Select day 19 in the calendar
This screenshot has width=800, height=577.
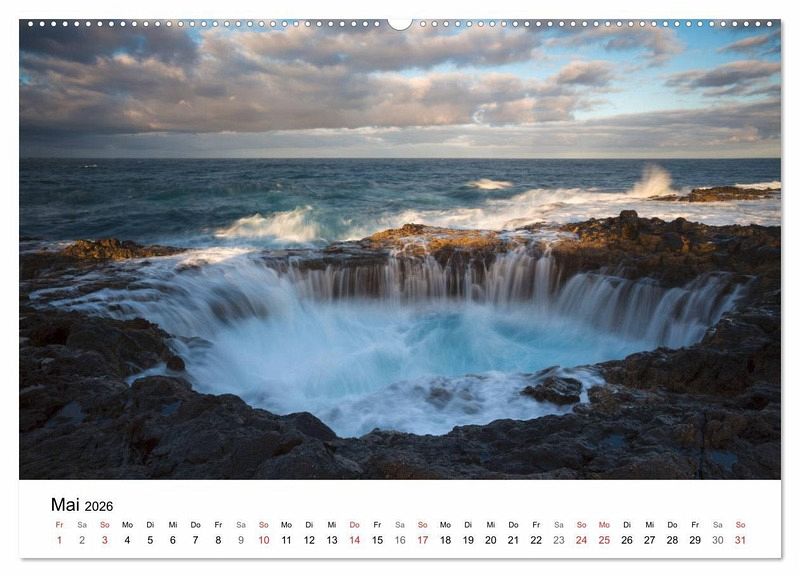coord(468,540)
